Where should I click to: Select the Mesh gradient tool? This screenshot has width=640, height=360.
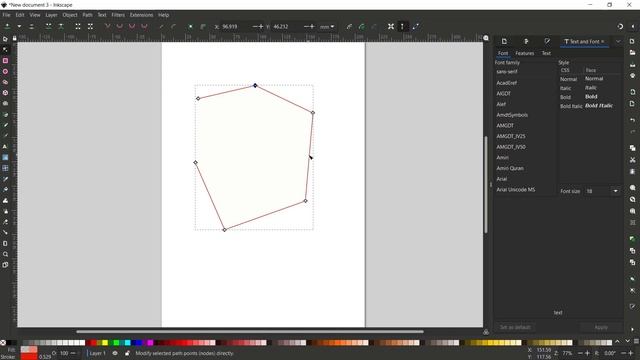[5, 168]
